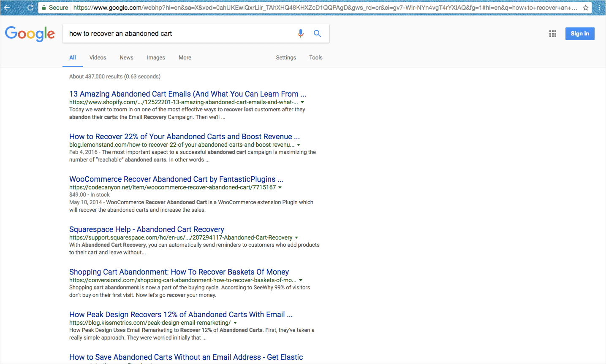Bookmark page with star icon
Image resolution: width=606 pixels, height=364 pixels.
tap(586, 8)
